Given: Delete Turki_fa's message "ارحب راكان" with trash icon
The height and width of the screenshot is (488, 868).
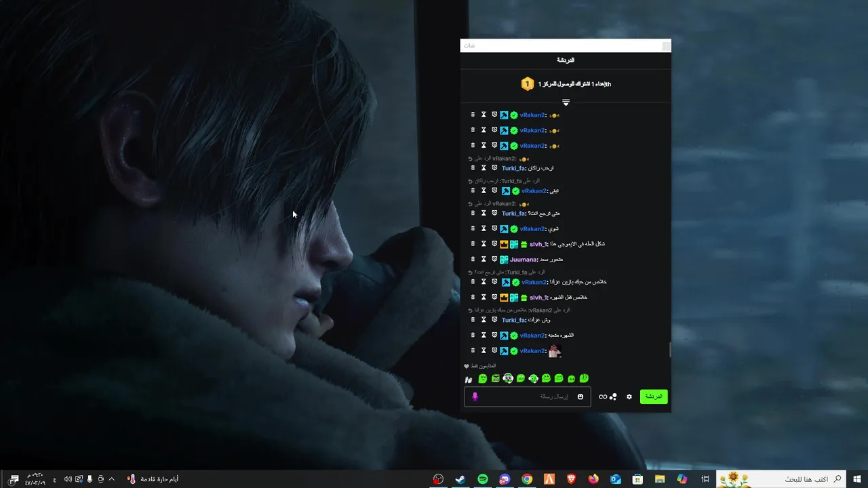Looking at the screenshot, I should point(473,167).
